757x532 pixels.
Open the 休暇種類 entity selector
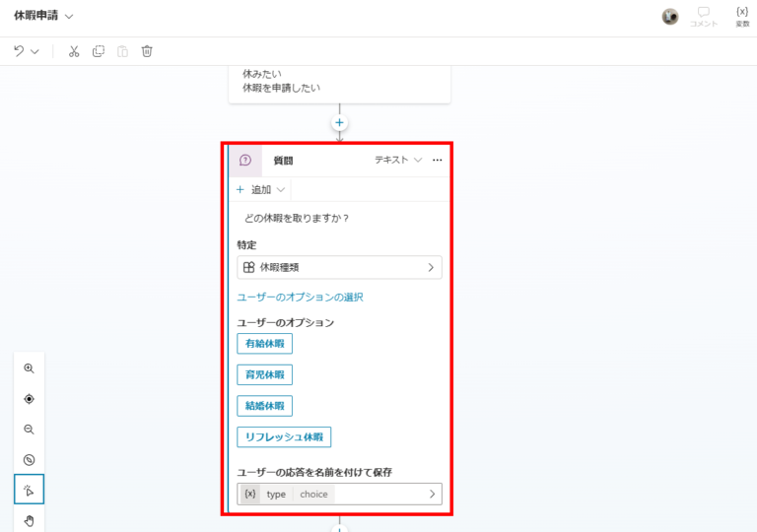point(339,267)
